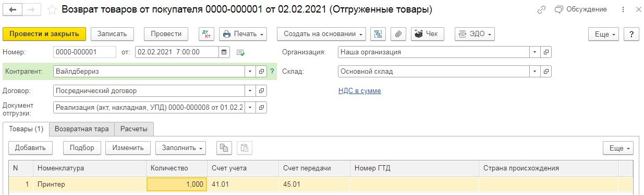
Task: Click transfer account cell 45.01
Action: click(314, 185)
